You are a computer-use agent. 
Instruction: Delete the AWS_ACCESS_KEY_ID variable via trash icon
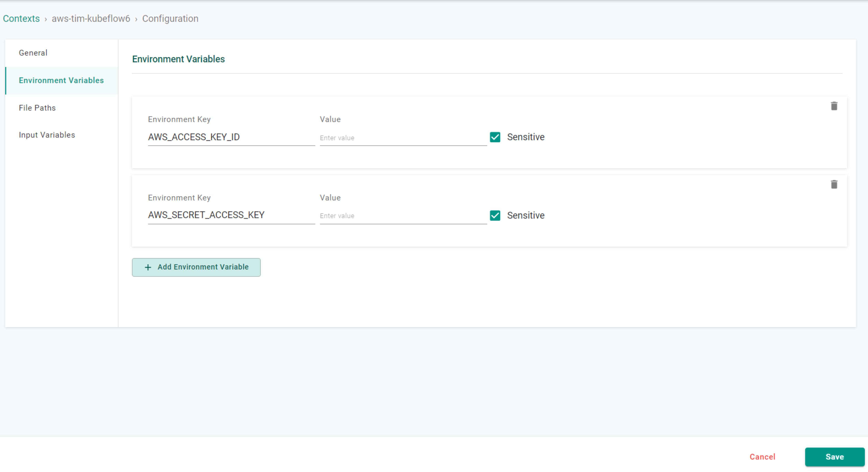834,106
